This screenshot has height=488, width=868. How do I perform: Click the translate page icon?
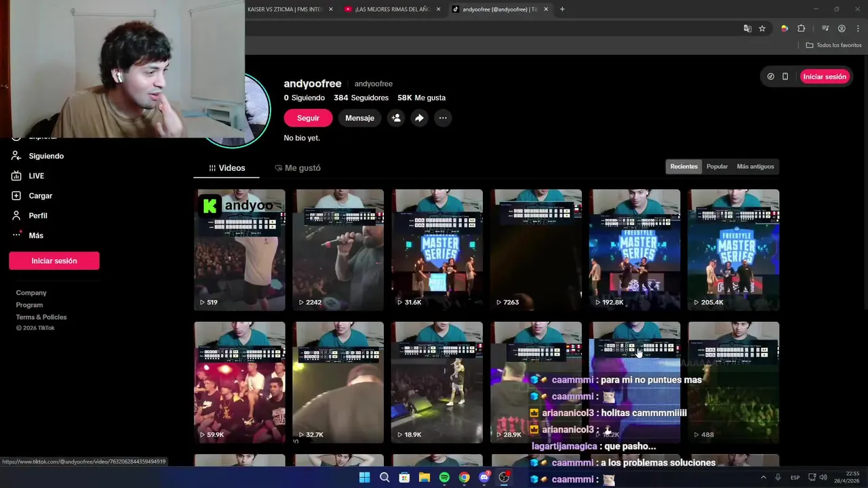click(747, 28)
